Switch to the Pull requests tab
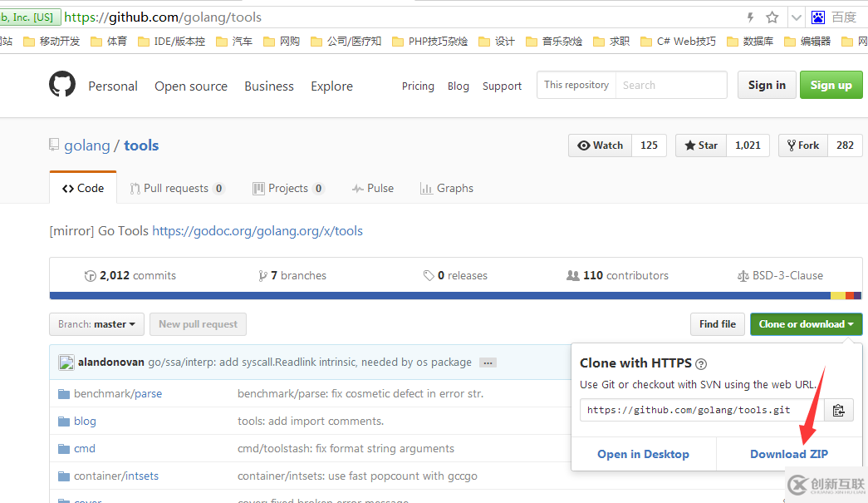Viewport: 868px width, 503px height. tap(177, 189)
